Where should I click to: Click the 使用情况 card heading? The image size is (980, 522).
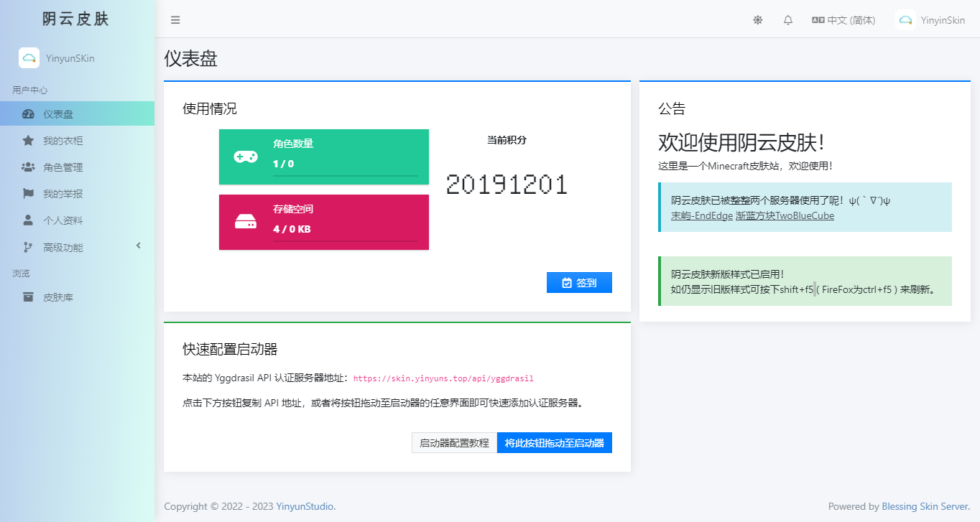(x=210, y=109)
